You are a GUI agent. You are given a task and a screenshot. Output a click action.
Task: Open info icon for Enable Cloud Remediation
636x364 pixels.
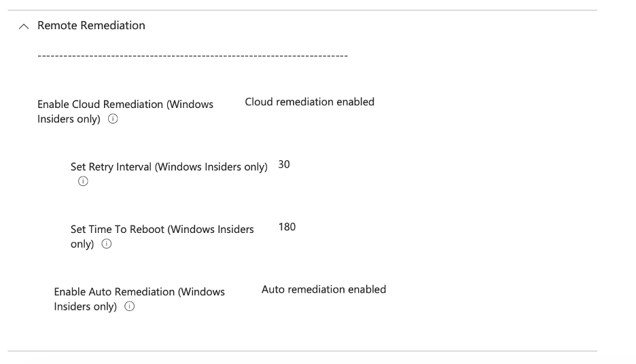[113, 120]
